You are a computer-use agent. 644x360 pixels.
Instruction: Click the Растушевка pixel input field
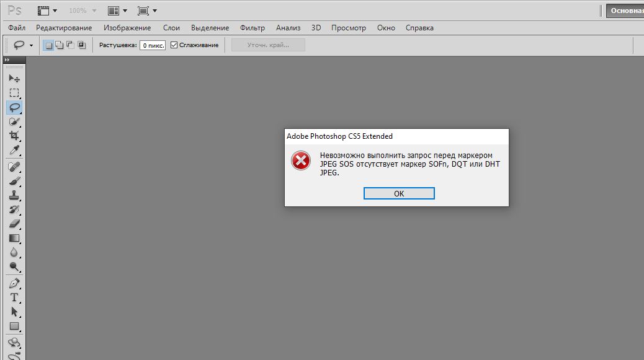coord(153,45)
